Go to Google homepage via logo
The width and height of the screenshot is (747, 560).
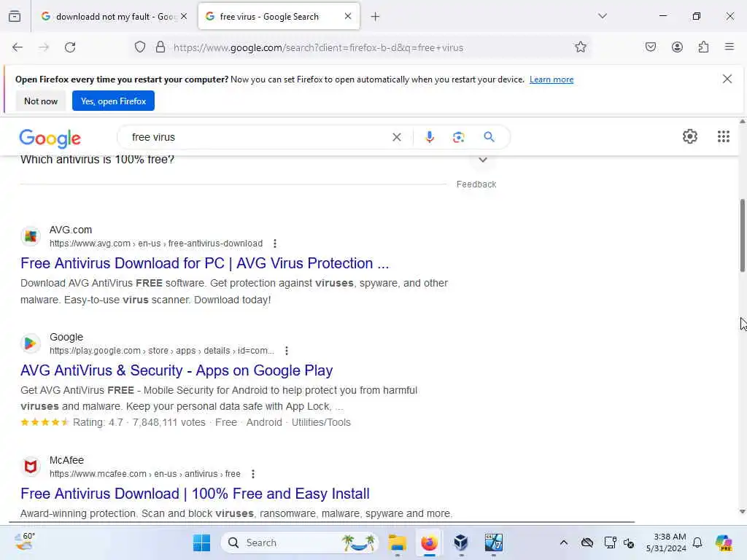50,138
